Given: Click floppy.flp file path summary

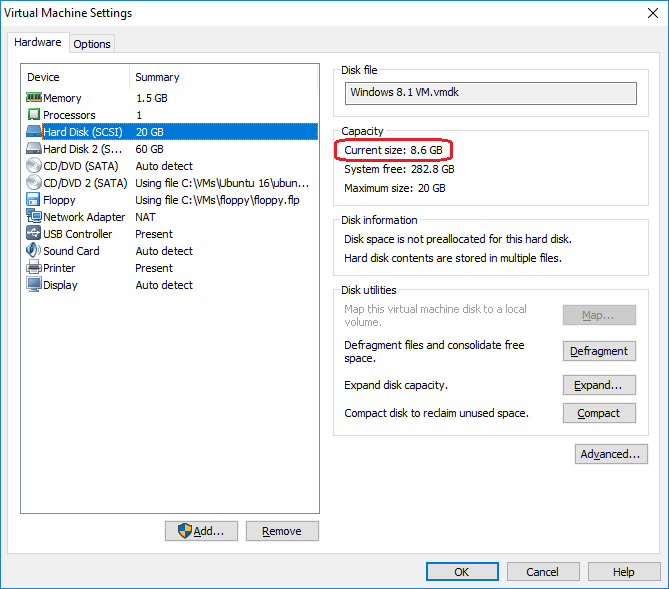Looking at the screenshot, I should tap(218, 200).
